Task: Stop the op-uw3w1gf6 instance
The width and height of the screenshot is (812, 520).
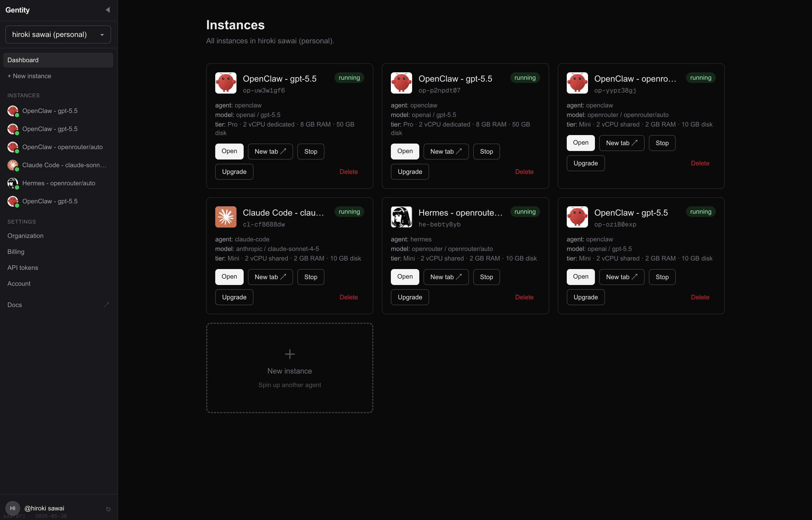Action: (311, 151)
